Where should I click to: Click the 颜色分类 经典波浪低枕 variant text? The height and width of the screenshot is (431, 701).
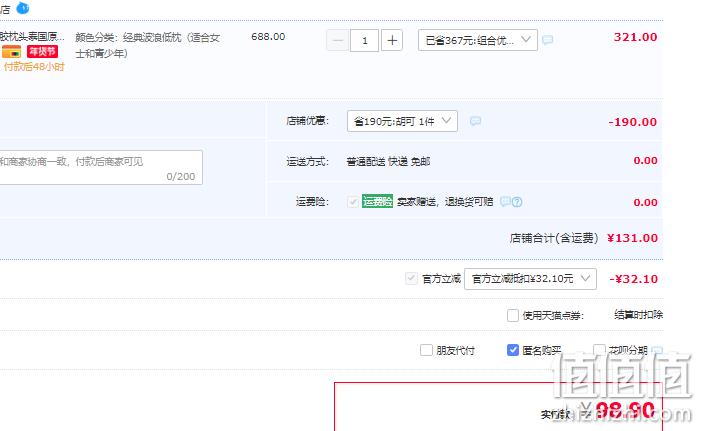[148, 46]
